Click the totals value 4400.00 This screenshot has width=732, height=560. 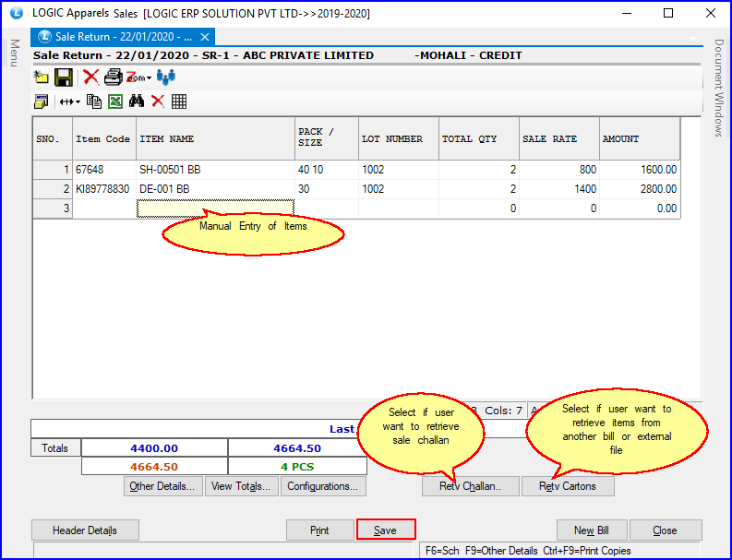pos(154,448)
